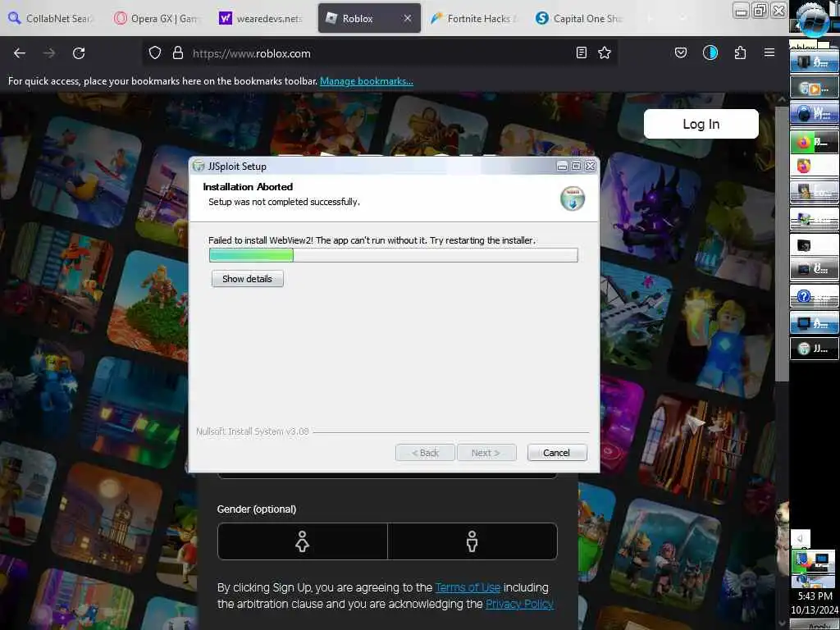Image resolution: width=840 pixels, height=630 pixels.
Task: Switch to the CollabNet Search tab
Action: 51,18
